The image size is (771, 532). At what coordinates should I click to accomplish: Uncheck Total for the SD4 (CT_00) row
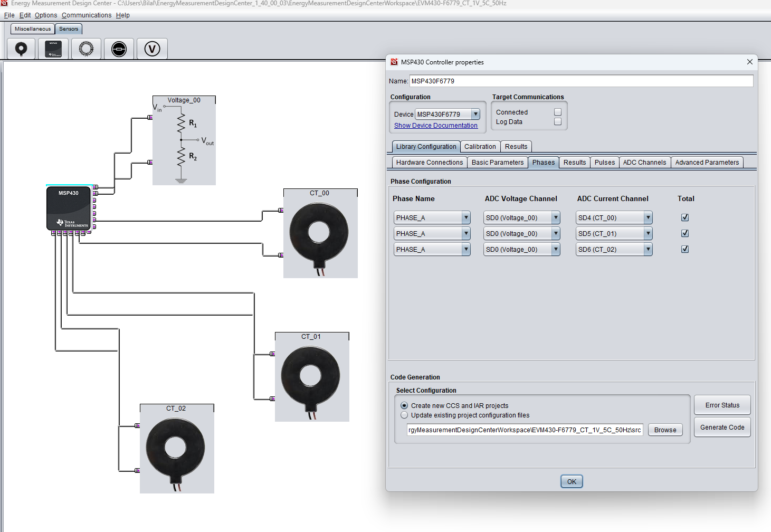tap(685, 217)
